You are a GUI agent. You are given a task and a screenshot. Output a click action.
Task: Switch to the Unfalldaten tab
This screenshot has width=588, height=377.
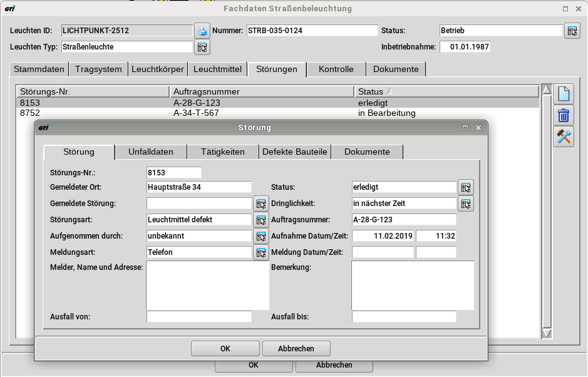[x=152, y=152]
